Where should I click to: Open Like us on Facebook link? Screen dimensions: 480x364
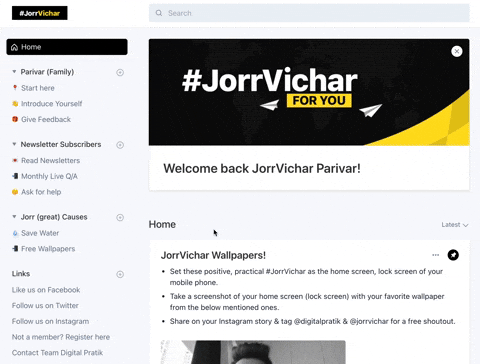(46, 290)
